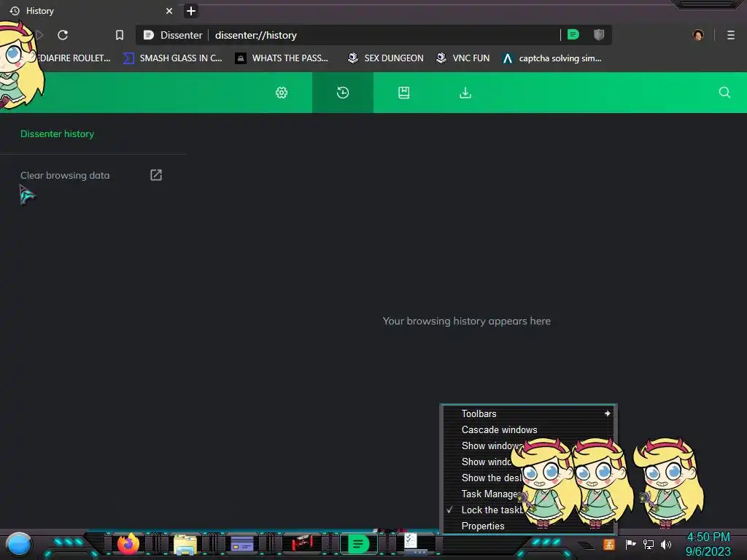Reload the page with the refresh icon
The width and height of the screenshot is (747, 560).
click(x=63, y=35)
